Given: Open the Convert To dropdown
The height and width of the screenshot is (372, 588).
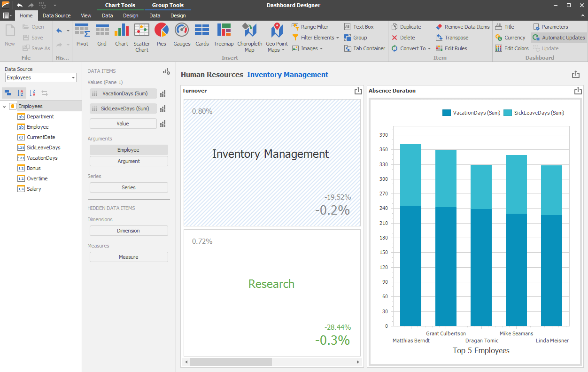Looking at the screenshot, I should pyautogui.click(x=411, y=48).
